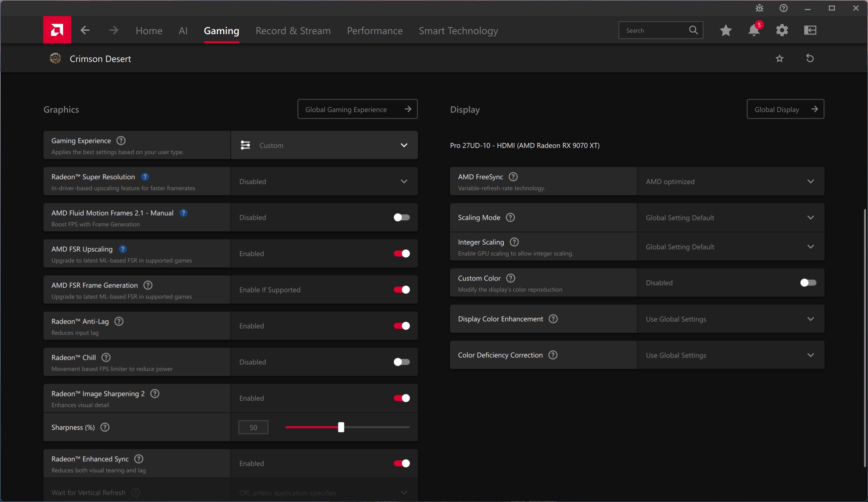Screen dimensions: 868x502
Task: Expand Radeon Super Resolution dropdown
Action: pyautogui.click(x=324, y=181)
